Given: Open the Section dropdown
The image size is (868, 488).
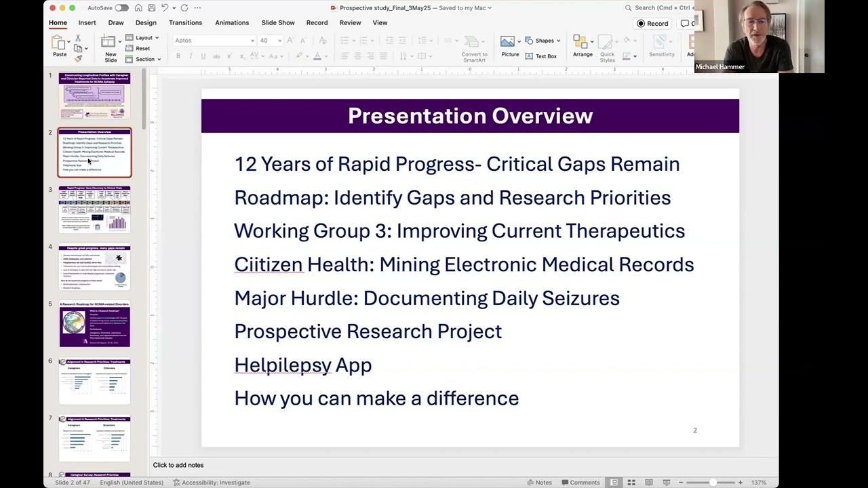Looking at the screenshot, I should (x=143, y=59).
